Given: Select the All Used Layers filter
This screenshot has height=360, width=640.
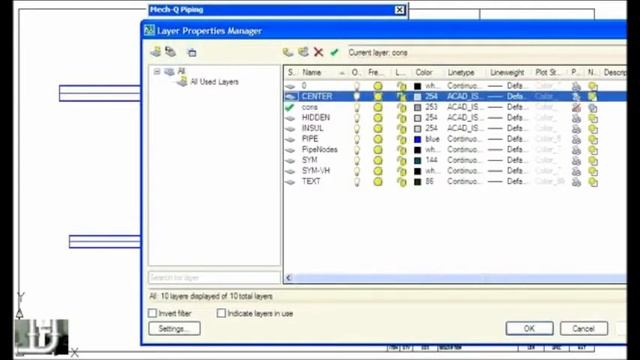Looking at the screenshot, I should click(x=214, y=82).
